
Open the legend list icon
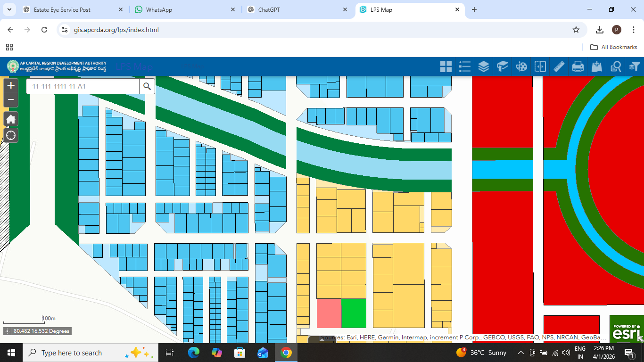465,66
